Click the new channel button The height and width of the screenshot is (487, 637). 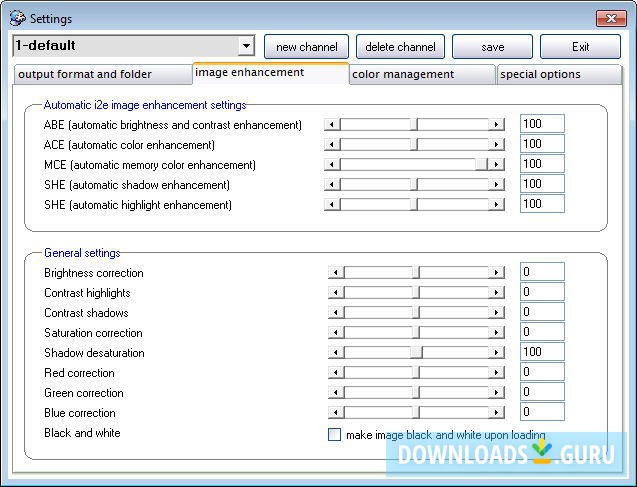306,47
